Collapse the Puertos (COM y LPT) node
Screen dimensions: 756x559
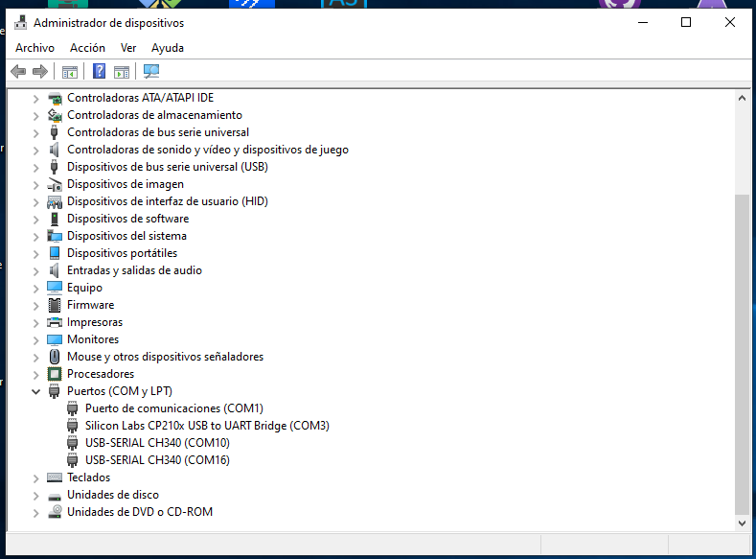tap(36, 391)
